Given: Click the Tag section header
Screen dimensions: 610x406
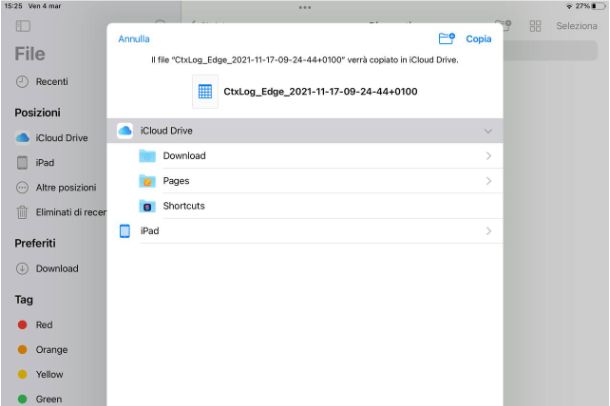Looking at the screenshot, I should [x=24, y=300].
